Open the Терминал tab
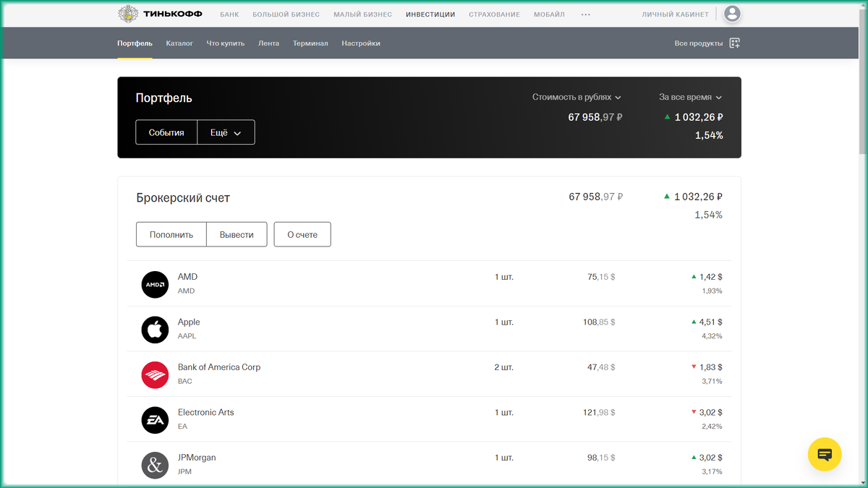 pyautogui.click(x=310, y=43)
